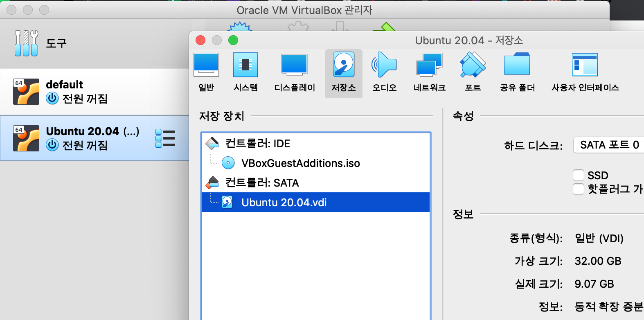Click the 도구 (Tools) icon in VirtualBox Manager
The width and height of the screenshot is (644, 320).
[x=26, y=43]
